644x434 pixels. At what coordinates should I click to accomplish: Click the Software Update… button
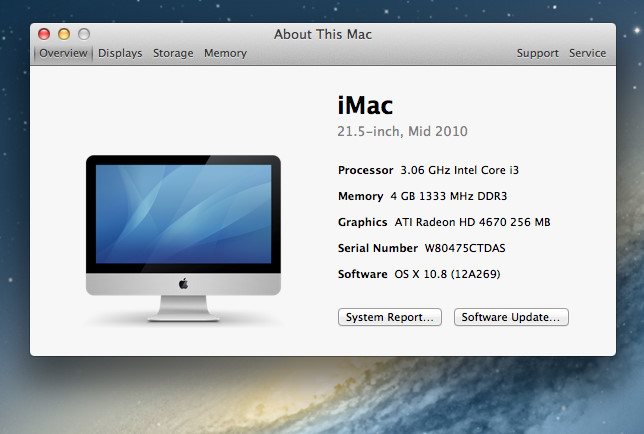coord(511,317)
